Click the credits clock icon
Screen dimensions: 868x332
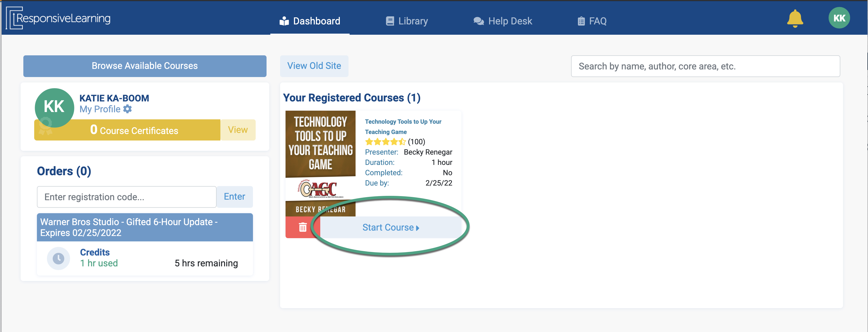coord(58,258)
